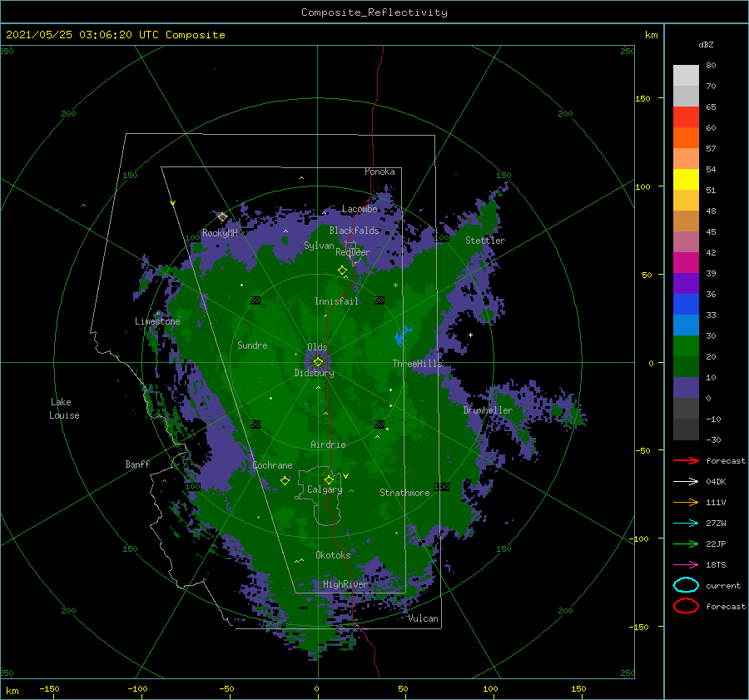Screen dimensions: 749x700
Task: Click the yellow diamond marker near RockyMH
Action: click(222, 217)
